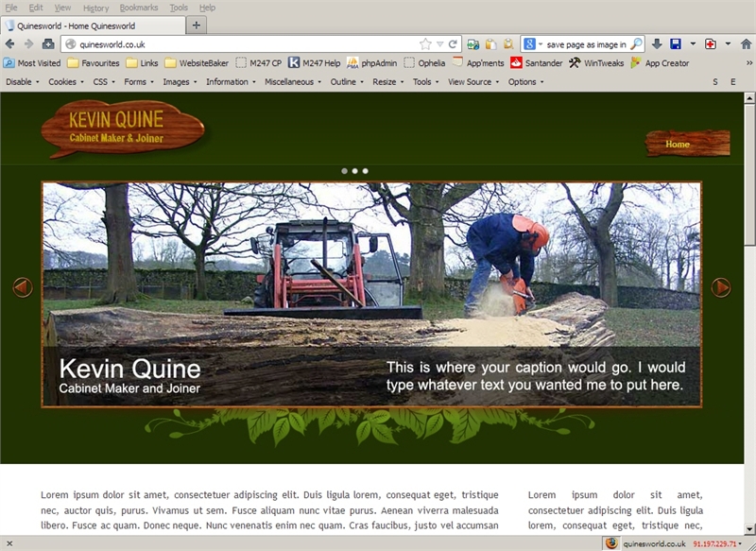Open the search engine selector dropdown

pyautogui.click(x=532, y=44)
